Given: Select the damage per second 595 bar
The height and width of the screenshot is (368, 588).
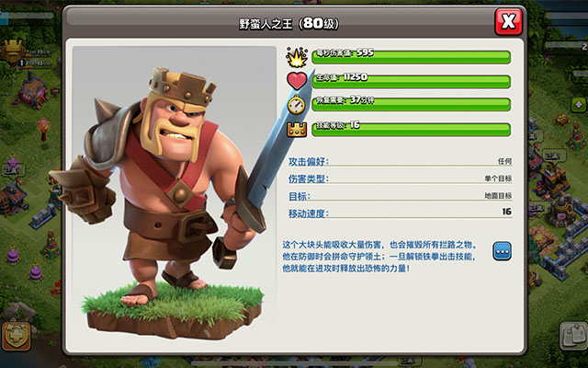Looking at the screenshot, I should 411,57.
